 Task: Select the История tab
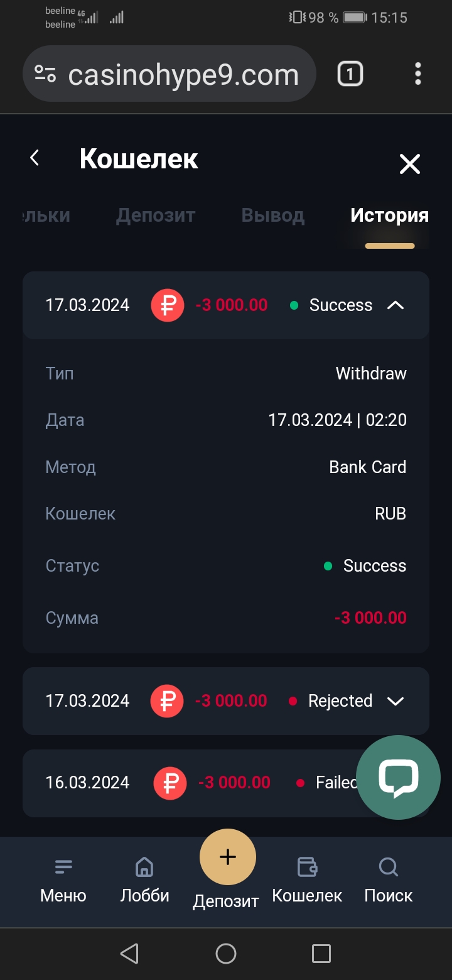click(x=389, y=215)
